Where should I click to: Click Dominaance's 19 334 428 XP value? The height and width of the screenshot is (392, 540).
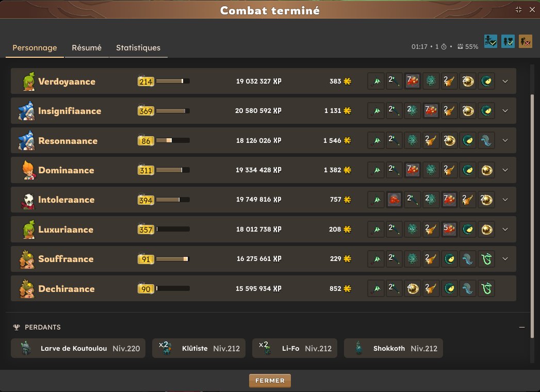[x=258, y=170]
